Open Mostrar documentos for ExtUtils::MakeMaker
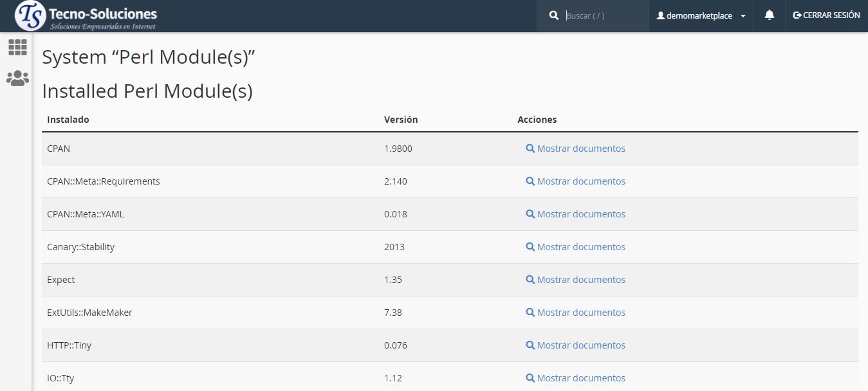The height and width of the screenshot is (391, 868). pyautogui.click(x=580, y=313)
